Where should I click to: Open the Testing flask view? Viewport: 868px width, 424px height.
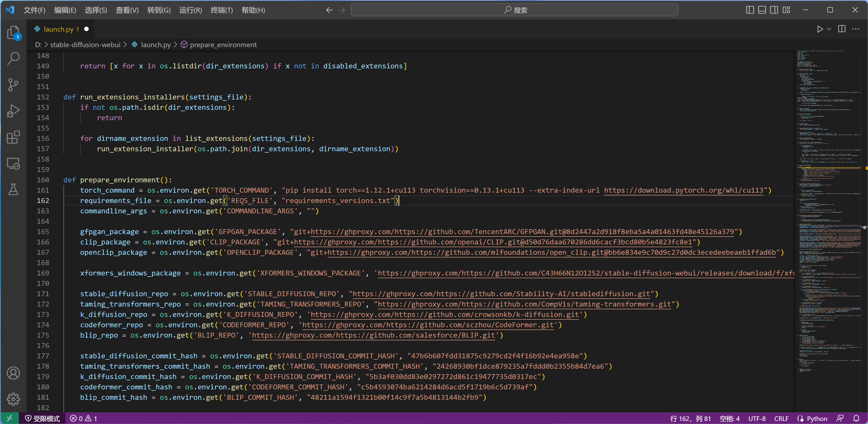14,190
